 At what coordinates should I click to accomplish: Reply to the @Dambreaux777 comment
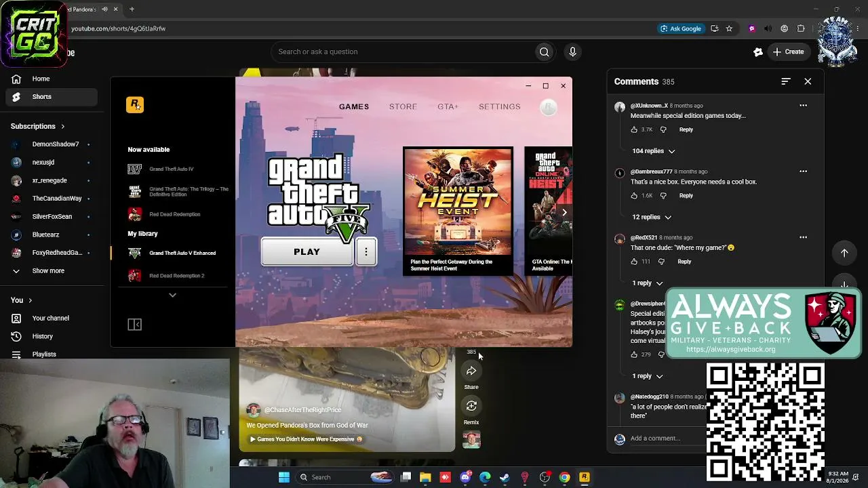coord(686,196)
